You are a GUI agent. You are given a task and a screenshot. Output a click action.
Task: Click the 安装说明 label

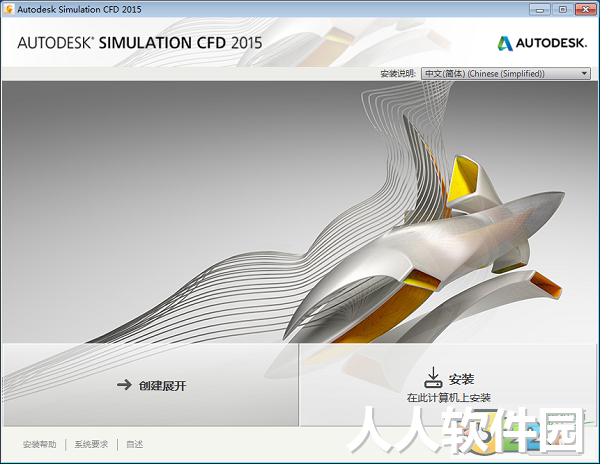click(398, 73)
